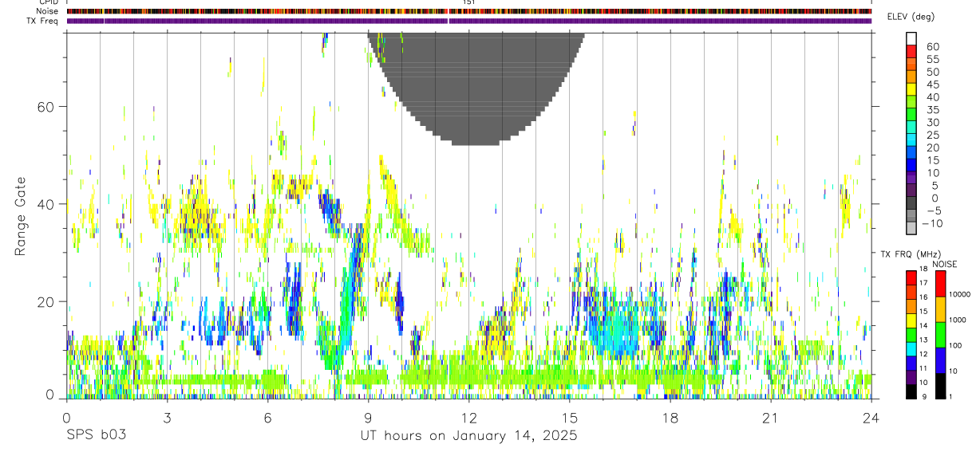Select the x-axis tick label '18'

[670, 417]
